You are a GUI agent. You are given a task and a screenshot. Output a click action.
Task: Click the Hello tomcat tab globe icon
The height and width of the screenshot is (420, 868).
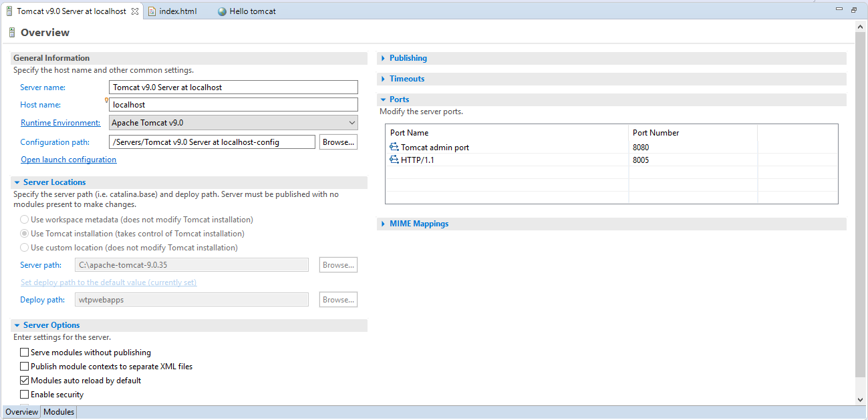[222, 11]
